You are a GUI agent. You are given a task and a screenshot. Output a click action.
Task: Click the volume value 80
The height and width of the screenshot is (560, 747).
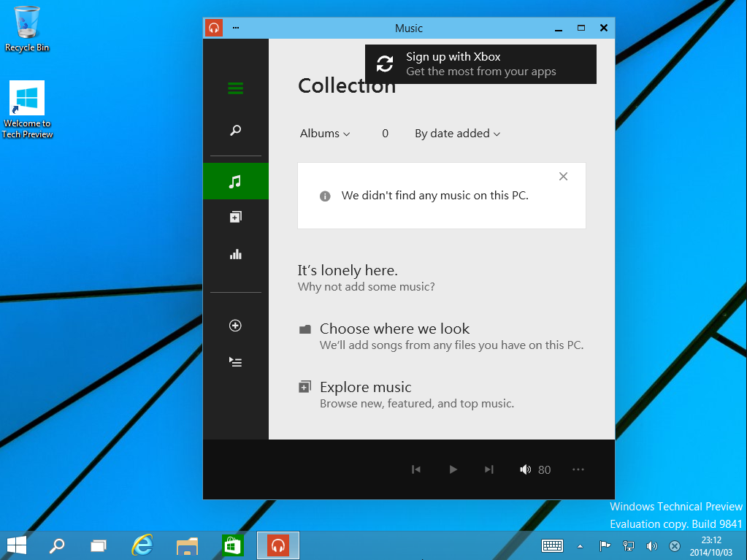[x=544, y=470]
